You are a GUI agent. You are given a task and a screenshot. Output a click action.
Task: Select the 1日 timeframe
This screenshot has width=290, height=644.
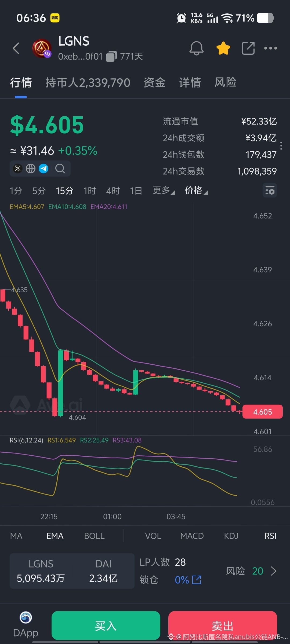coord(136,191)
